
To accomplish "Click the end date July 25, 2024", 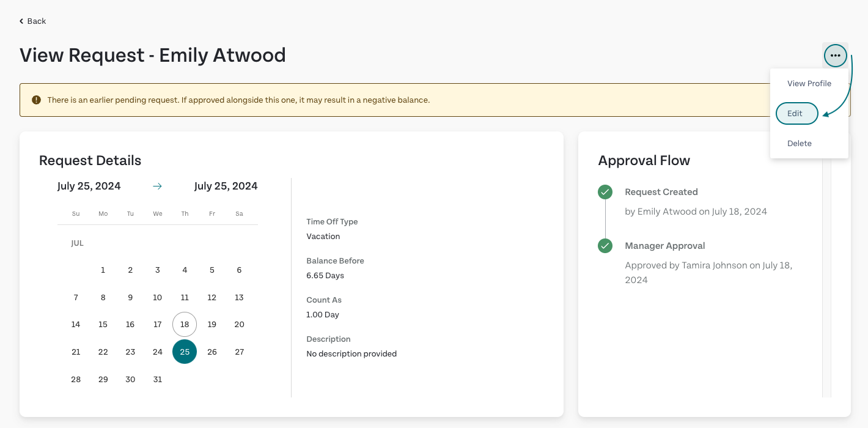I will pyautogui.click(x=226, y=186).
